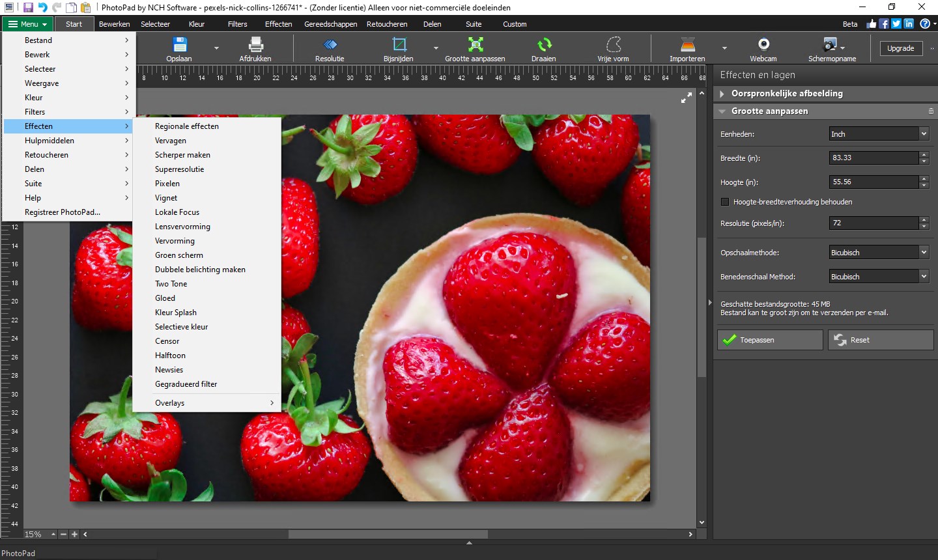Viewport: 938px width, 560px height.
Task: Click the Opslaan save icon in toolbar
Action: coord(179,45)
